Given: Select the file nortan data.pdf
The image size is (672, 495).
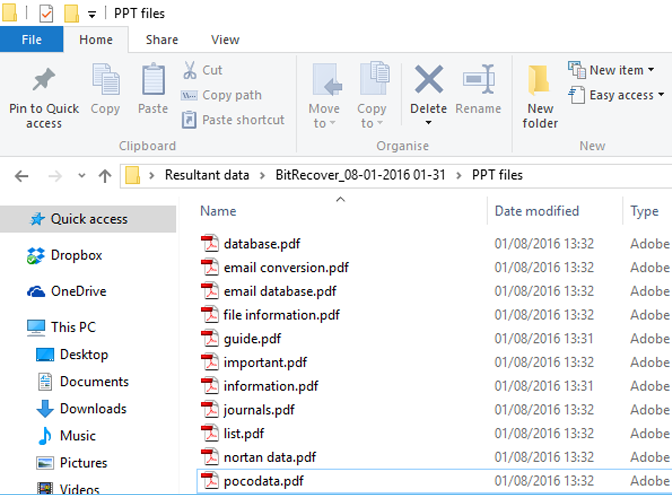Looking at the screenshot, I should (x=270, y=457).
